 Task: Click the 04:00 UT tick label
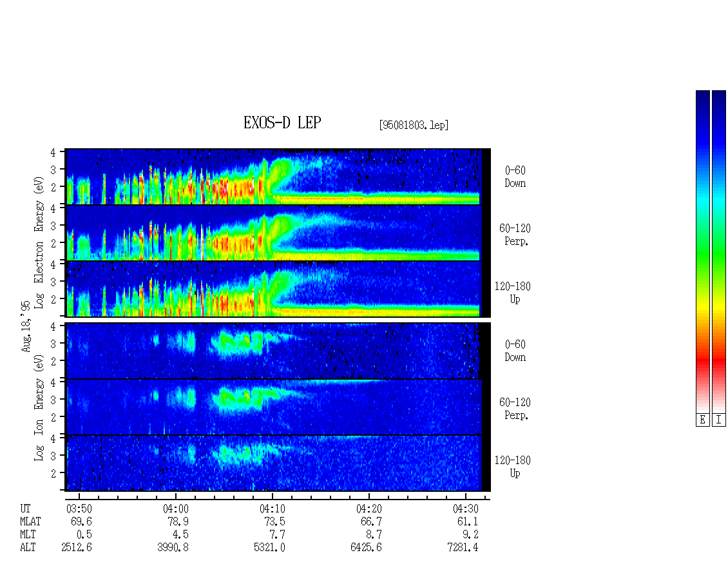(175, 509)
